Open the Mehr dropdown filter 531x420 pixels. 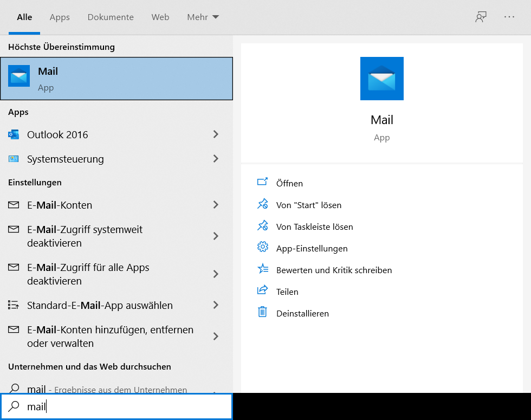pos(203,17)
